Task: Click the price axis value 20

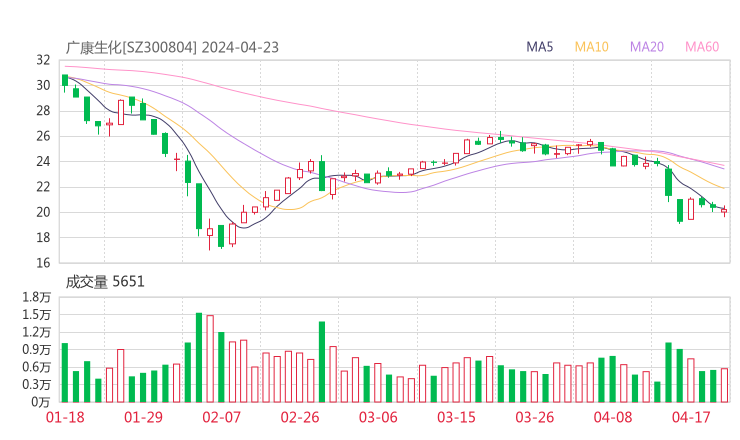Action: point(43,212)
